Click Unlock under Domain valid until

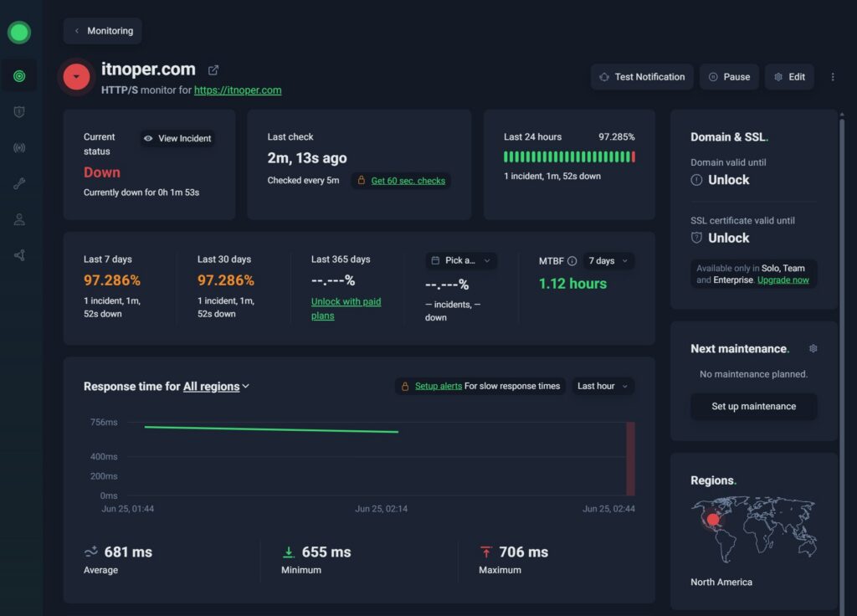pyautogui.click(x=729, y=180)
